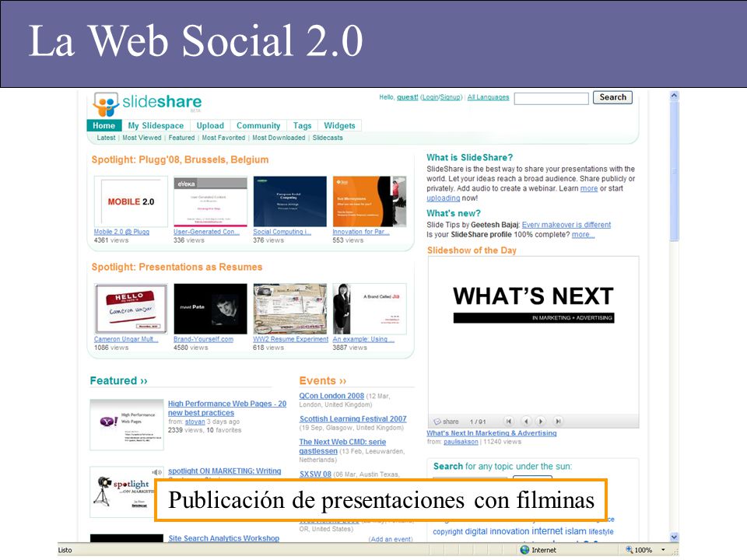Open the QCon London 2008 event

tap(331, 396)
